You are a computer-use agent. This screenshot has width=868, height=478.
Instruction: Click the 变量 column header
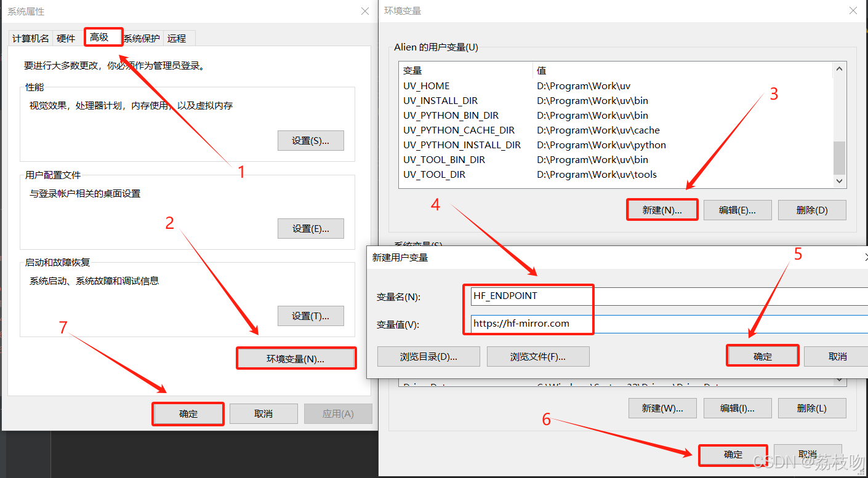[x=465, y=71]
